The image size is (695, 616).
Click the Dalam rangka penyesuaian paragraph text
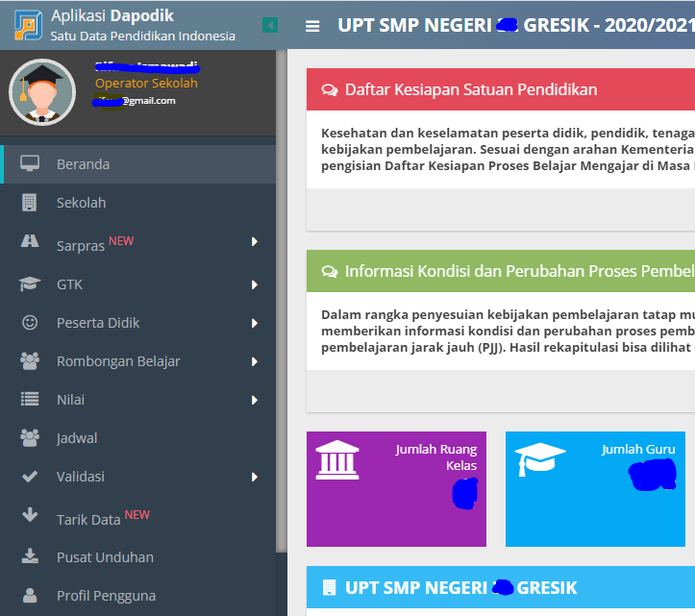pyautogui.click(x=508, y=331)
